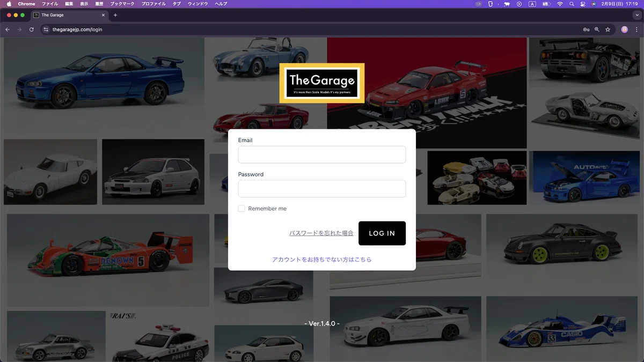644x362 pixels.
Task: Click the cow-shaped menu bar icon
Action: (x=506, y=4)
